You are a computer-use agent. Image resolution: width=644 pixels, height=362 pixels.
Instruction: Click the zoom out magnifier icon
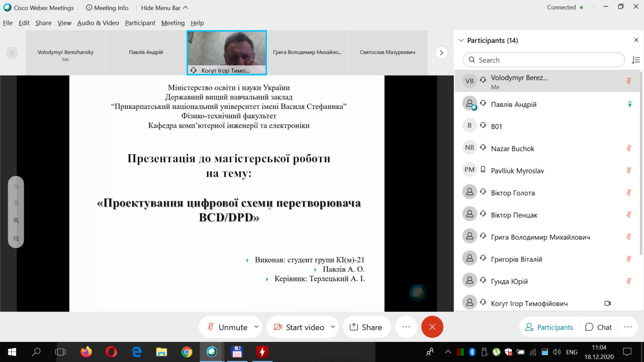16,239
